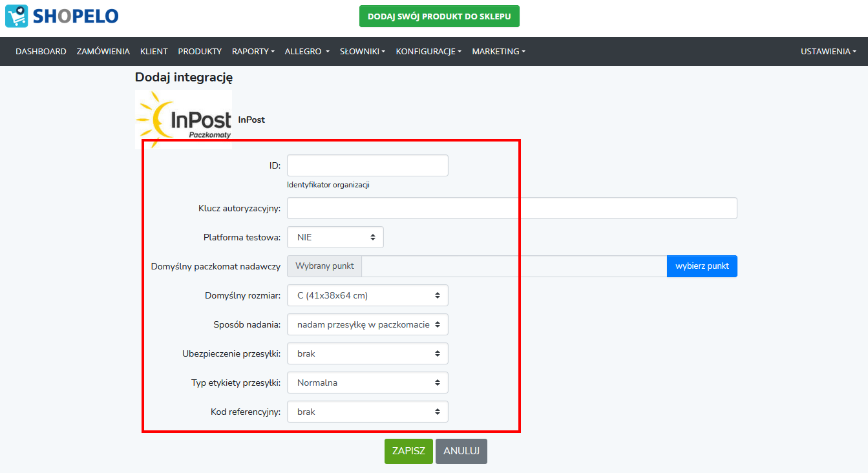Open the Dashboard menu item
Screen dimensions: 868x473
coord(41,51)
